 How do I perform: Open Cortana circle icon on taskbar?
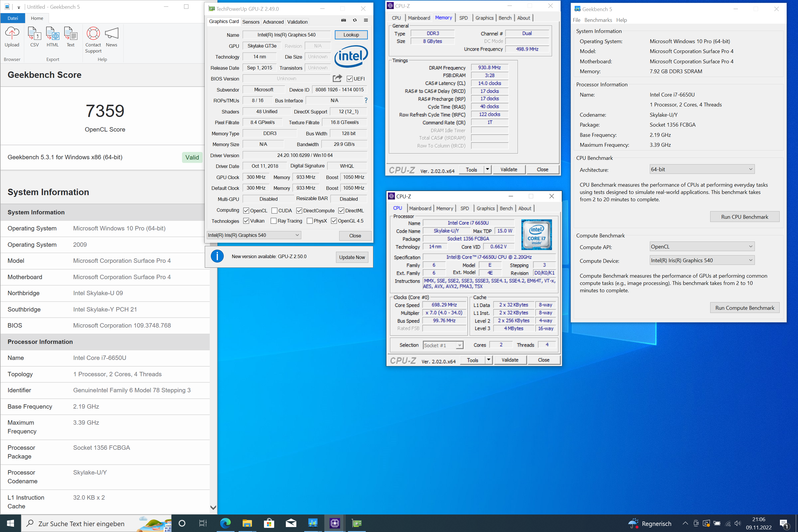click(182, 523)
